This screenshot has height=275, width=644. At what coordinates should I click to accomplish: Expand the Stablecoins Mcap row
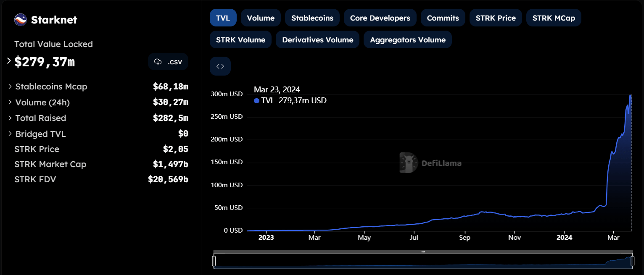(10, 86)
